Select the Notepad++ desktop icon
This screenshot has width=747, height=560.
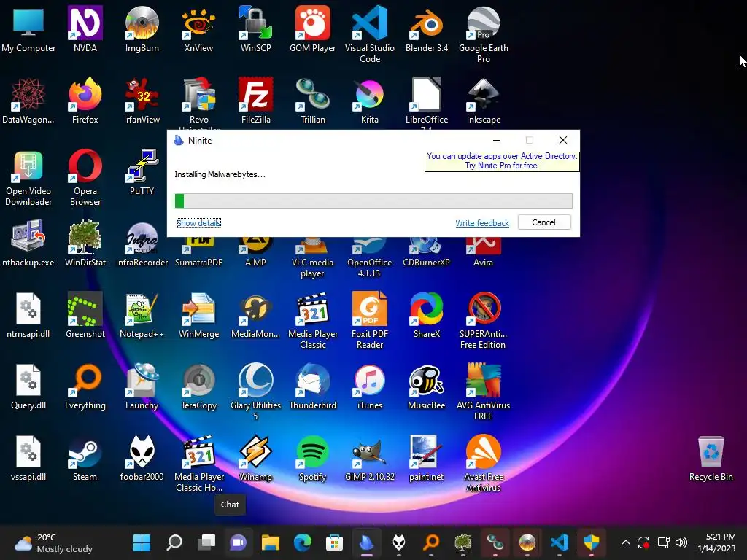point(142,315)
